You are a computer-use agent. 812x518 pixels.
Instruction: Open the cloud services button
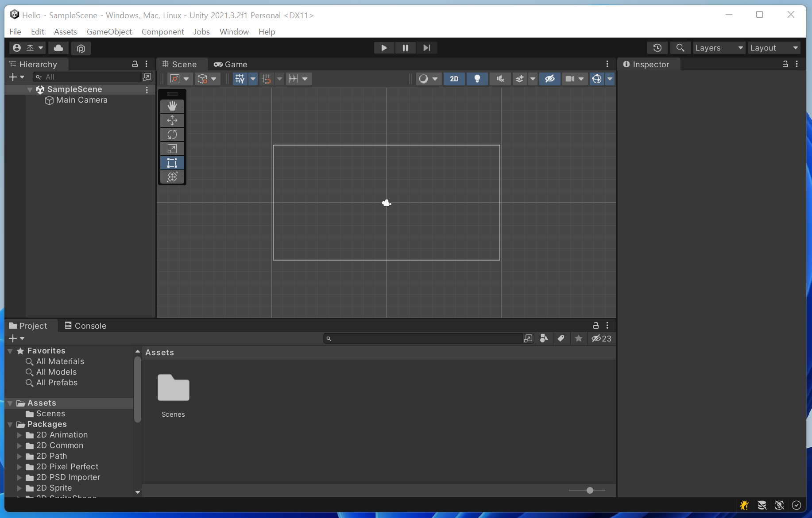58,48
